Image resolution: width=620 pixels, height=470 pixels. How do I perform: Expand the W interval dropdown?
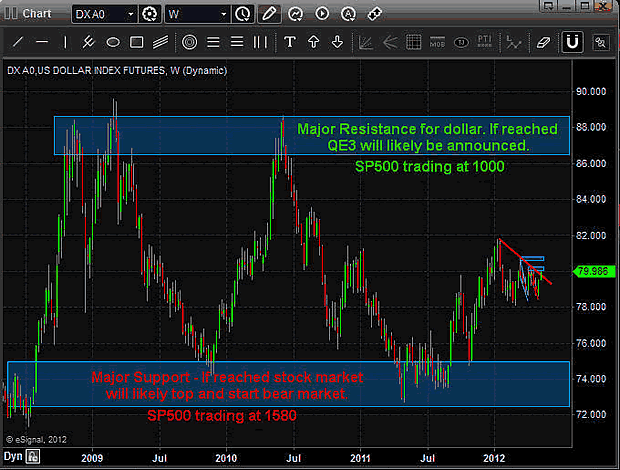[223, 15]
